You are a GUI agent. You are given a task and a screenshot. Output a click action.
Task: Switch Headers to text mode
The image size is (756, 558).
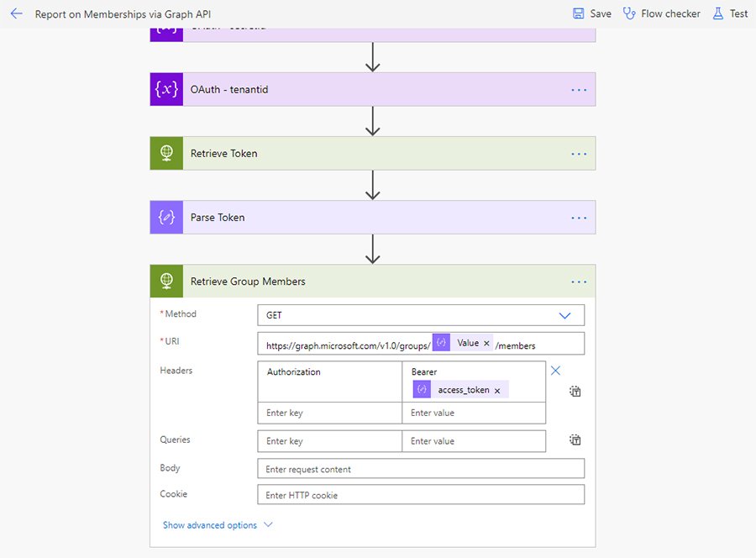[575, 391]
